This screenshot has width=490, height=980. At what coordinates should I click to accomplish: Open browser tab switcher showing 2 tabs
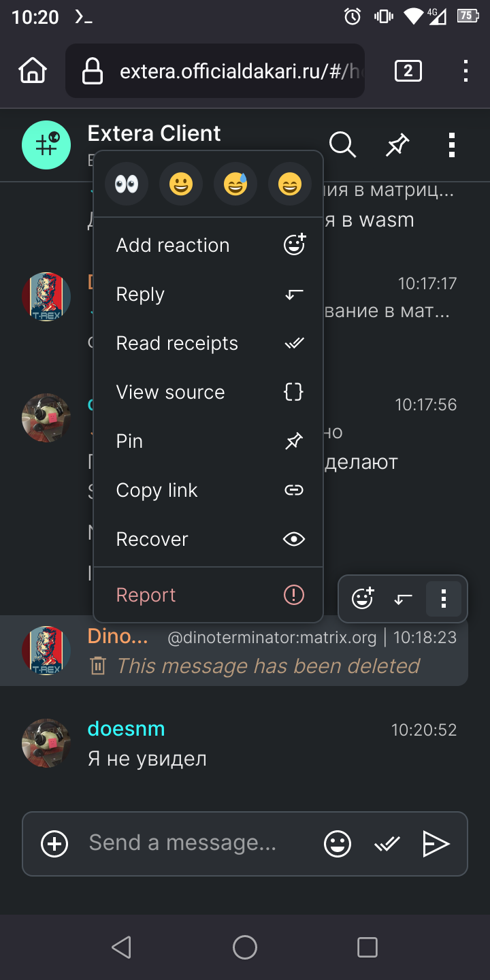coord(408,71)
